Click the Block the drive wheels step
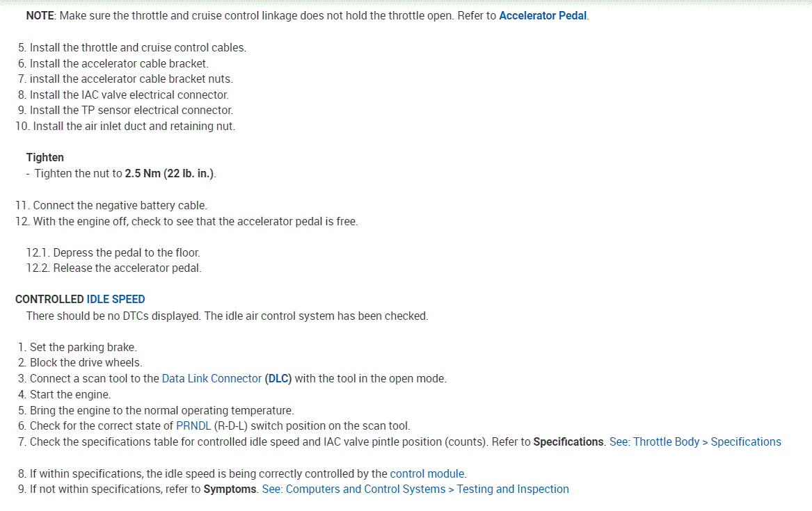This screenshot has height=511, width=812. pyautogui.click(x=86, y=363)
